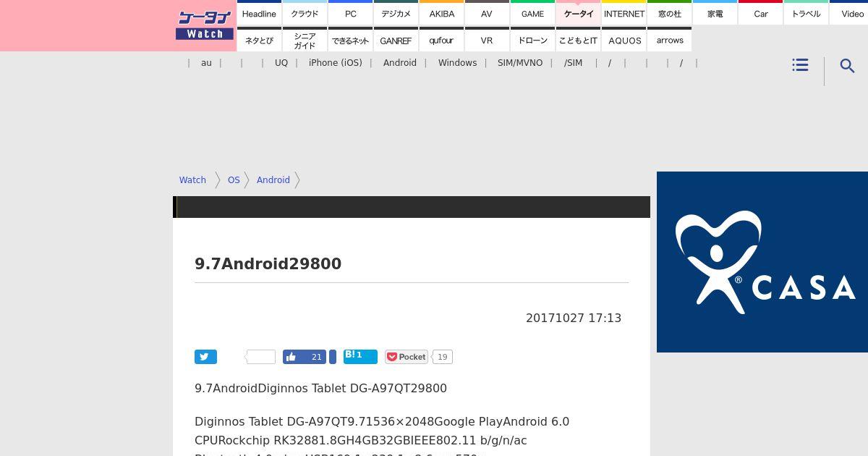
Task: Open the AV Watch tab
Action: point(487,14)
